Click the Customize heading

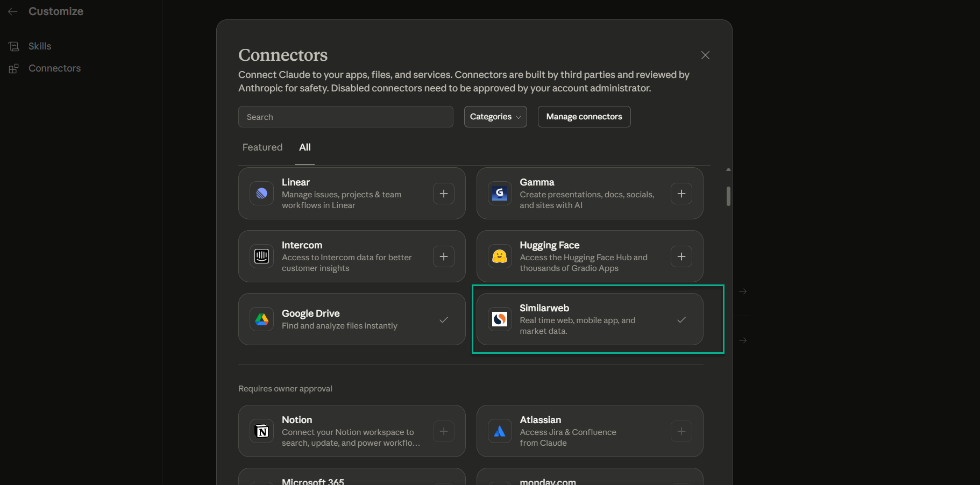point(56,11)
